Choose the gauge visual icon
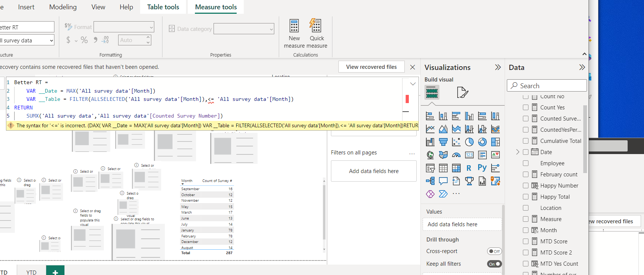 coord(456,155)
